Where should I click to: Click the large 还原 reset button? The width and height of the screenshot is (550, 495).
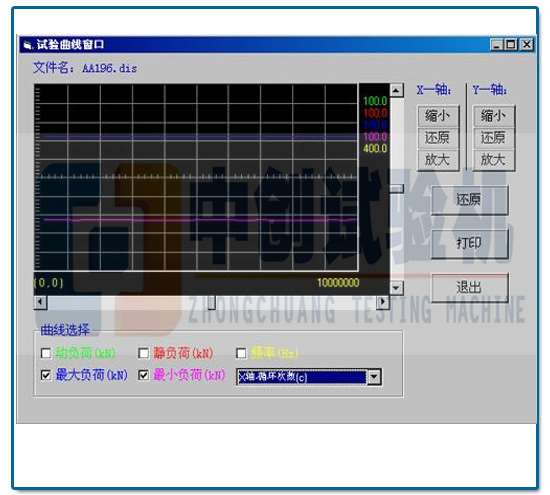coord(469,200)
